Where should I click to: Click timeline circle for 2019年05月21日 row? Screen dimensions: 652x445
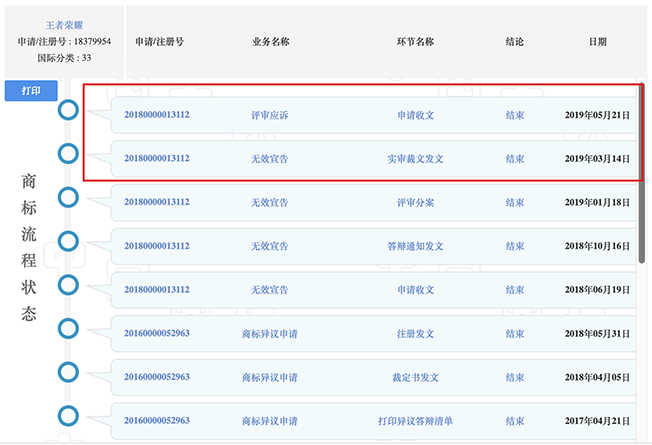pyautogui.click(x=68, y=110)
